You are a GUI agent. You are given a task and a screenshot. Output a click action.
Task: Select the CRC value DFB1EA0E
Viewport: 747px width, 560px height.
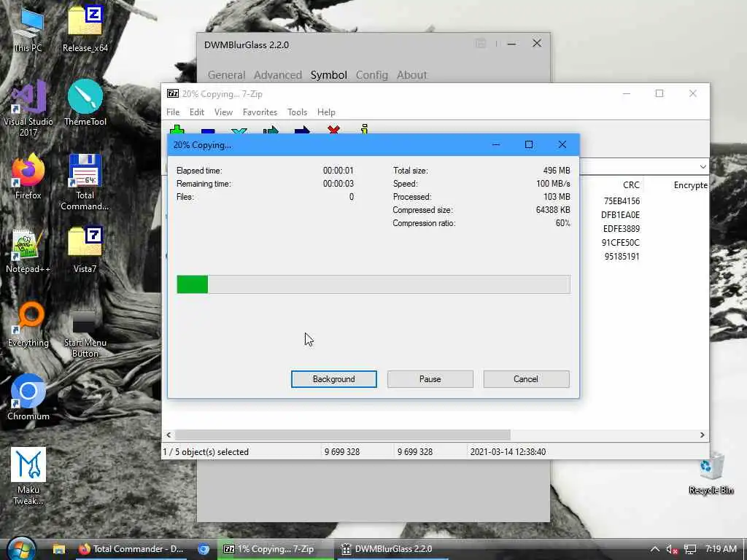[620, 215]
